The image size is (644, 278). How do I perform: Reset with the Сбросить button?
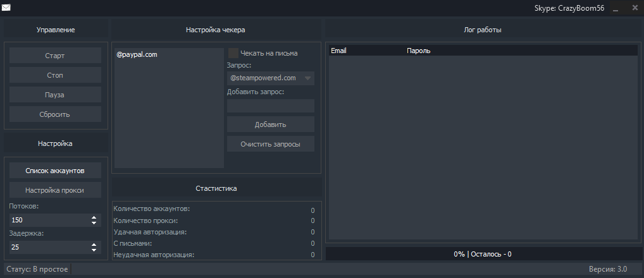55,114
